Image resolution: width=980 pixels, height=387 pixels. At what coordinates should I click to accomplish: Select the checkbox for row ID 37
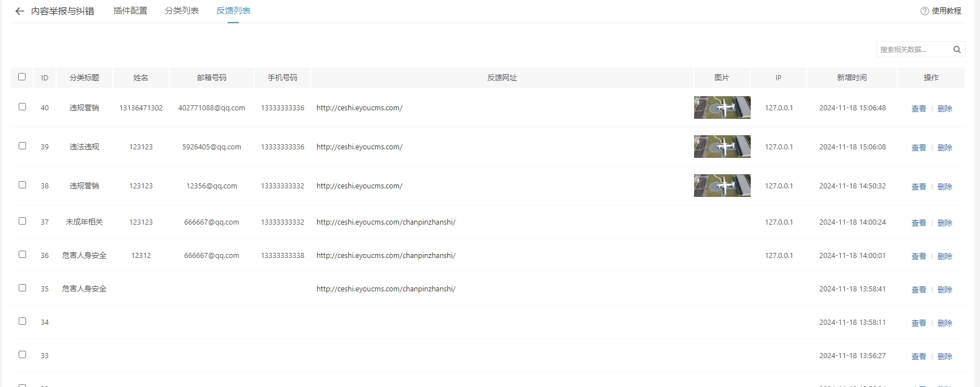click(23, 221)
